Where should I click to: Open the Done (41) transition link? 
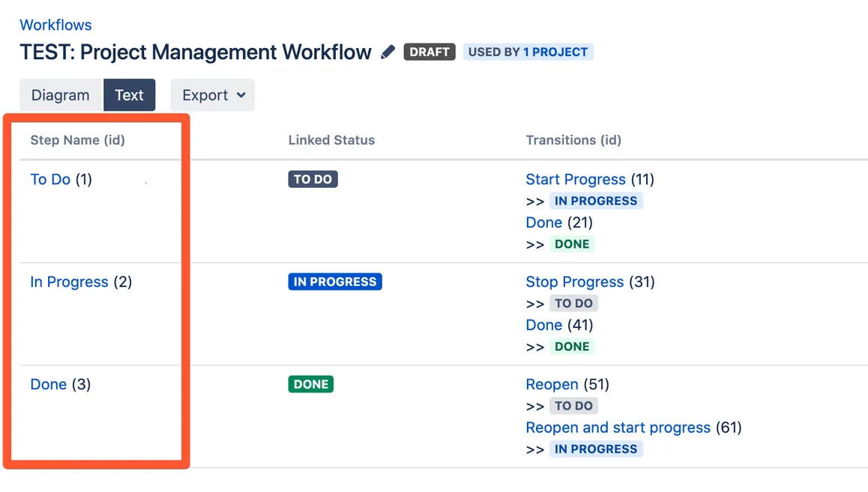[x=544, y=325]
